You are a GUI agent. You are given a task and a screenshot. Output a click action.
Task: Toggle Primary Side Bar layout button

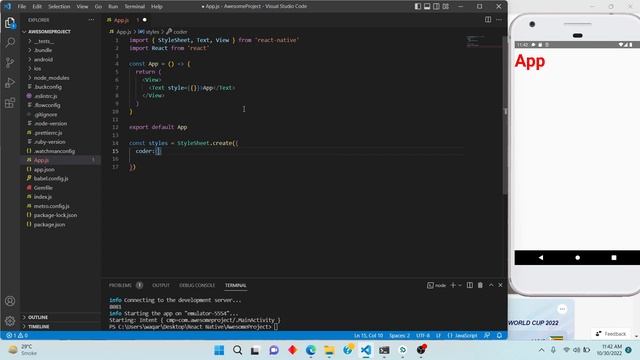point(418,7)
